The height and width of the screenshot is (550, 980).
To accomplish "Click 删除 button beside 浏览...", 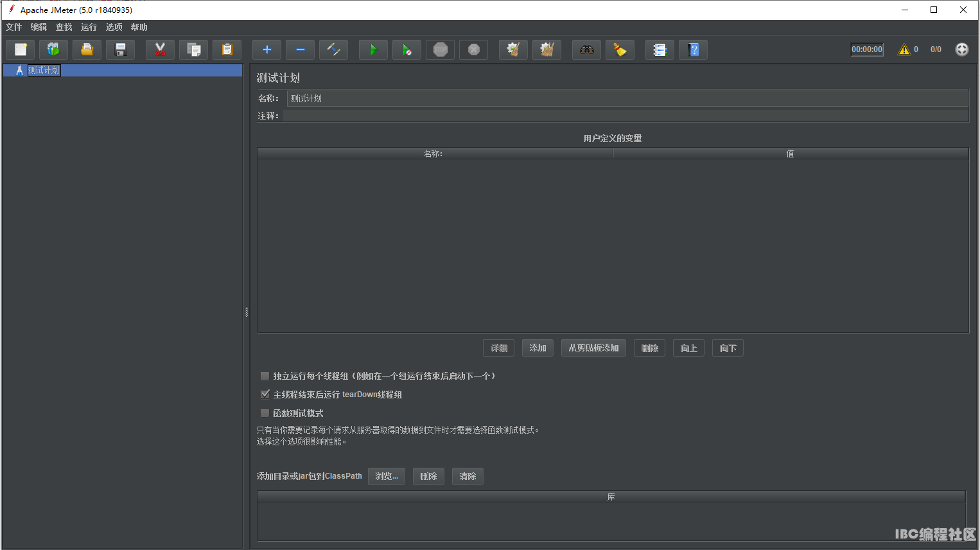I will click(428, 476).
